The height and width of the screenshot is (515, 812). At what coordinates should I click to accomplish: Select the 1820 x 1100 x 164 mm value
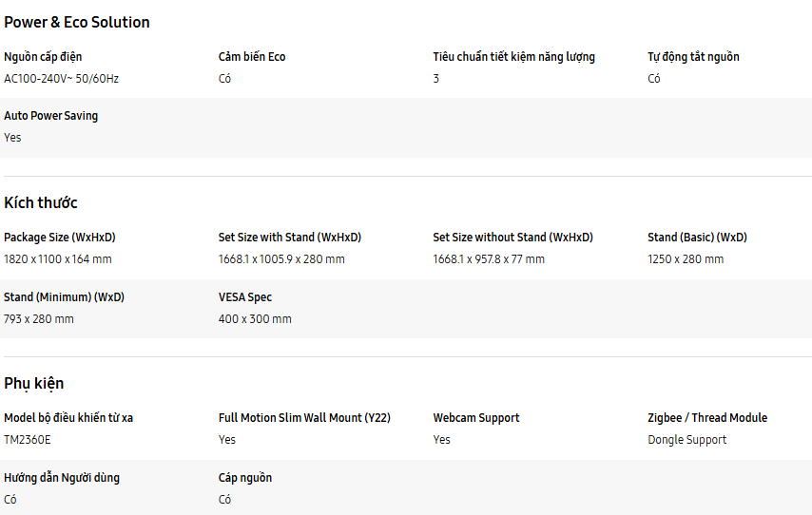point(58,259)
